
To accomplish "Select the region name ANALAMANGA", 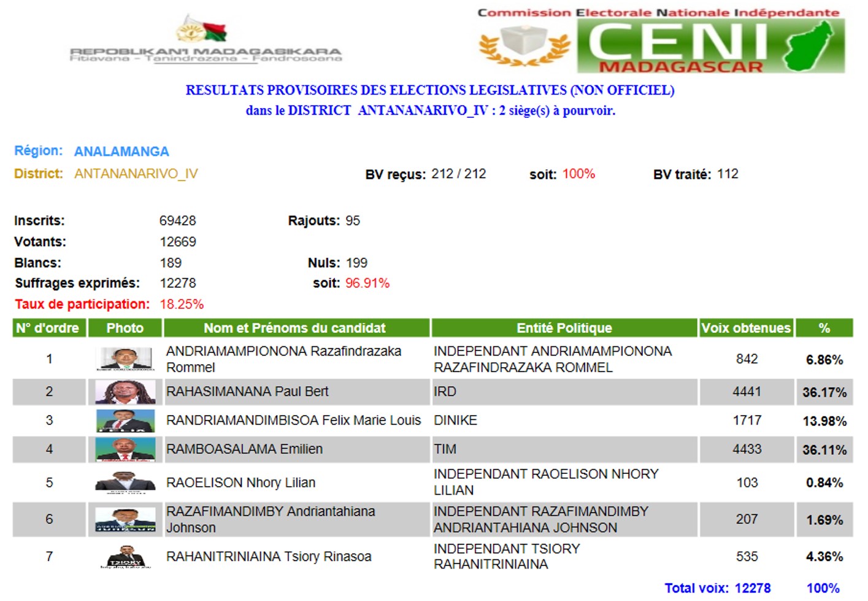I will pyautogui.click(x=121, y=151).
